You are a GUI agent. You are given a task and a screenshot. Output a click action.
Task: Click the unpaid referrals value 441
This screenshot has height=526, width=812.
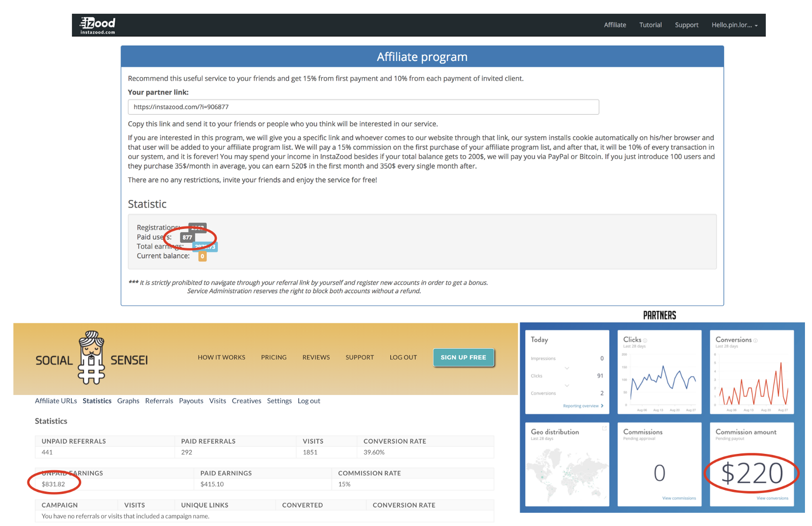[47, 452]
